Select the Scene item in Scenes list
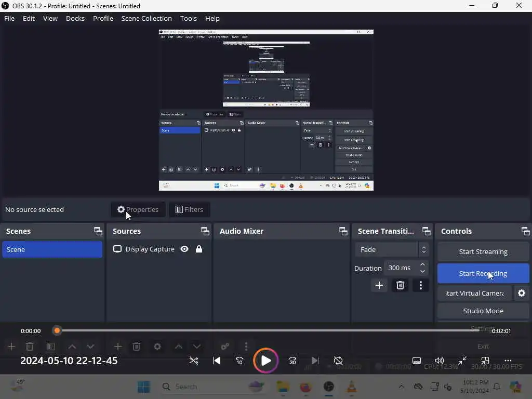This screenshot has width=532, height=399. click(x=52, y=250)
